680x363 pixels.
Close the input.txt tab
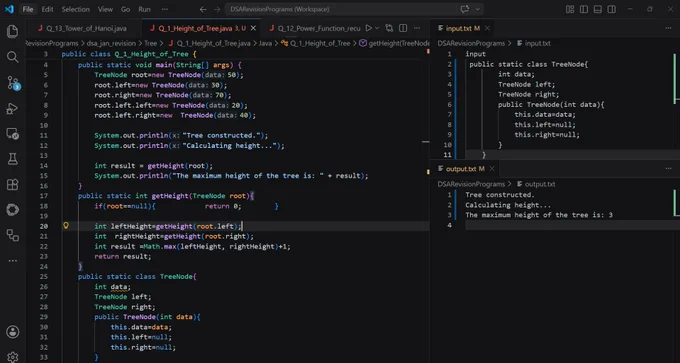(x=487, y=28)
